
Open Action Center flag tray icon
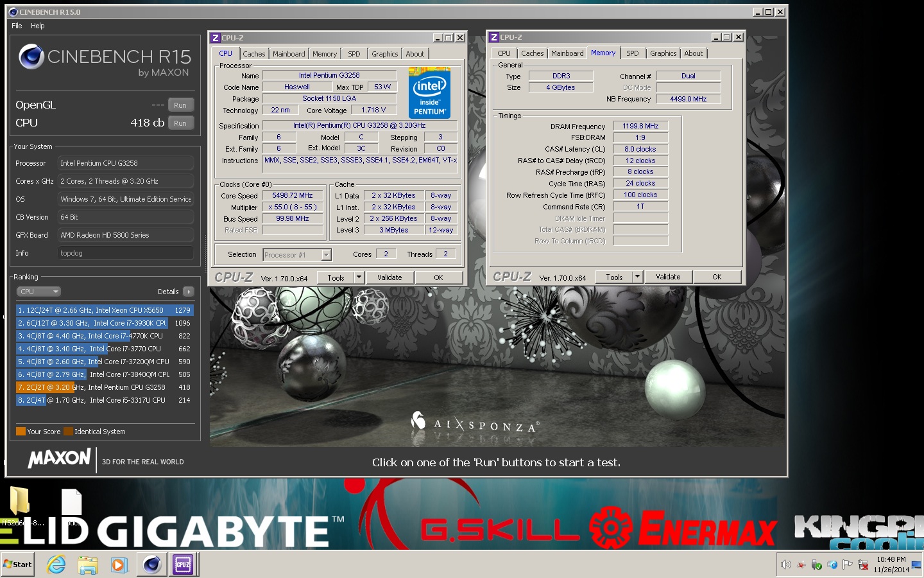coord(848,565)
